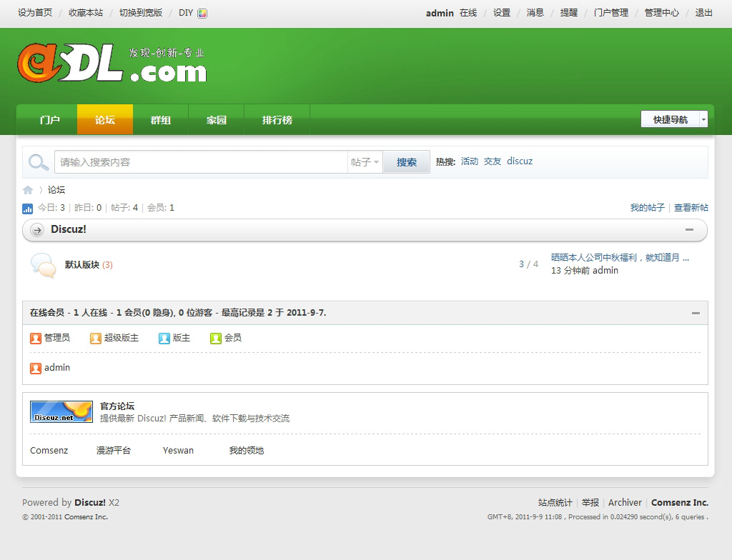732x560 pixels.
Task: Click the 3 / 4 thread count text
Action: pyautogui.click(x=528, y=264)
